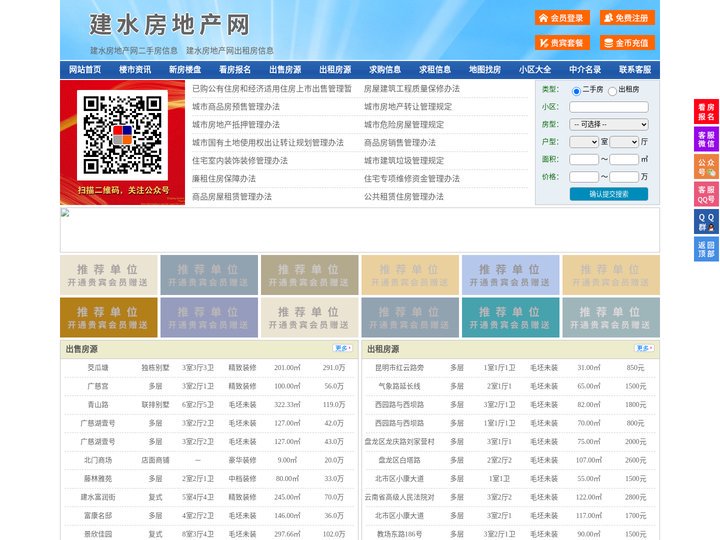The height and width of the screenshot is (540, 720).
Task: Open the 看房报名 navigation item
Action: [235, 70]
